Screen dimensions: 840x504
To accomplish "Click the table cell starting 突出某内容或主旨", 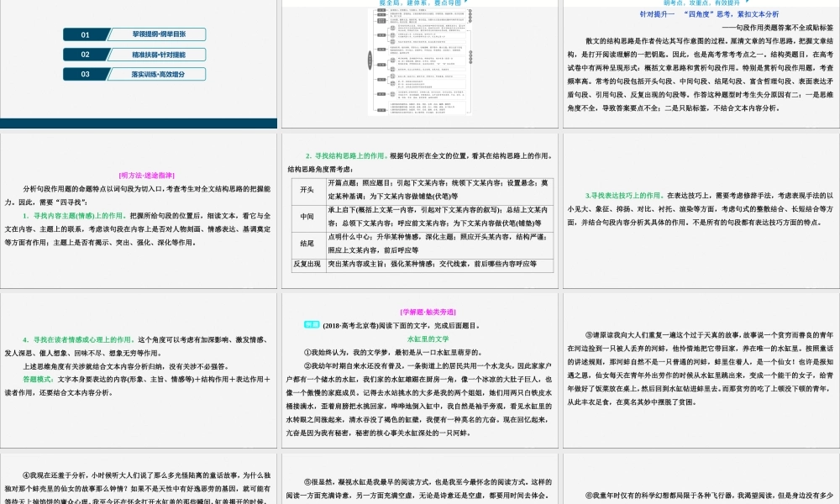I will pyautogui.click(x=440, y=264).
